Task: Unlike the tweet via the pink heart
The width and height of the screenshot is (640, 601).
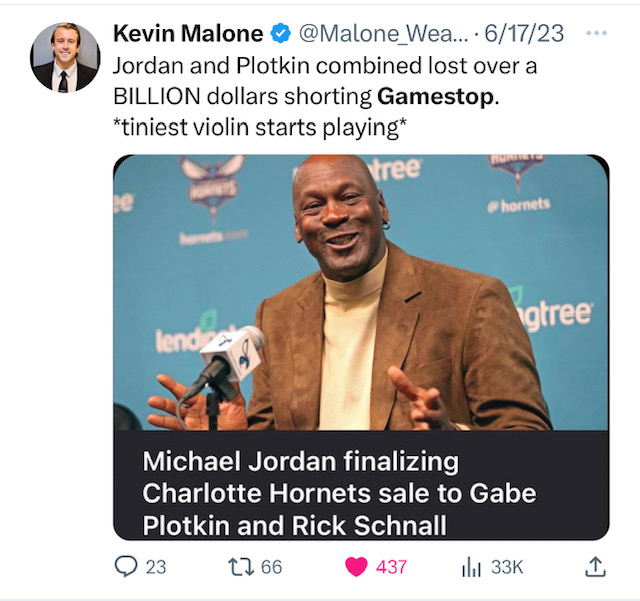Action: [x=356, y=566]
